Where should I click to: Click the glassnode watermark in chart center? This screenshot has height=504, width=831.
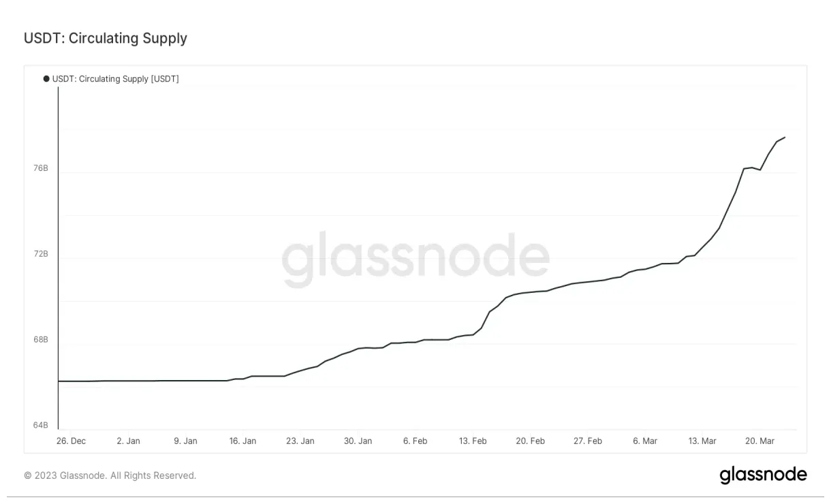(x=415, y=260)
